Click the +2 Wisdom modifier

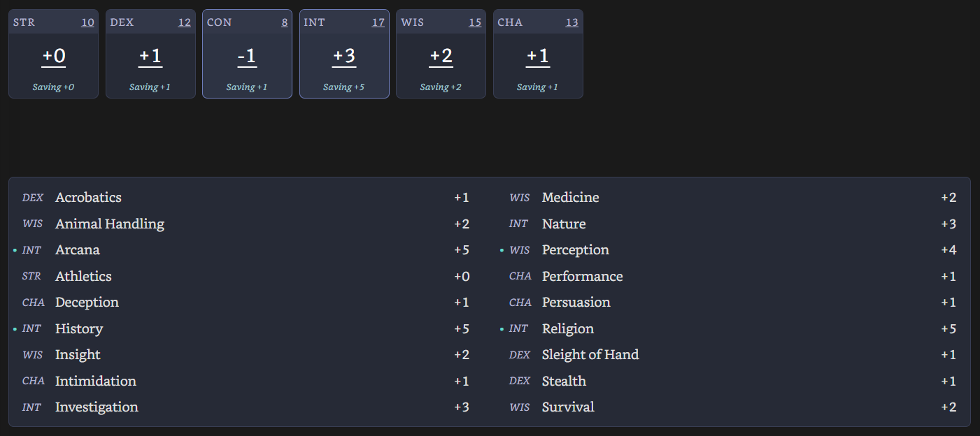click(441, 56)
